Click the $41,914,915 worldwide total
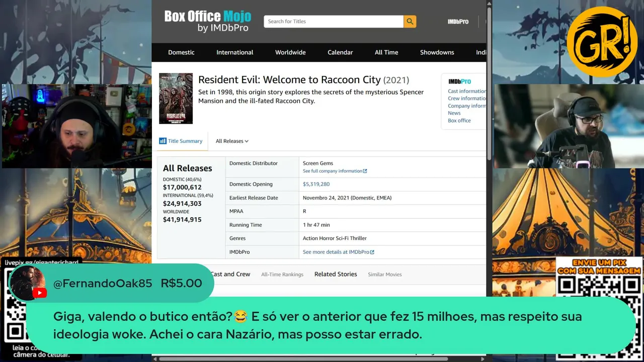The width and height of the screenshot is (644, 362). (x=182, y=220)
